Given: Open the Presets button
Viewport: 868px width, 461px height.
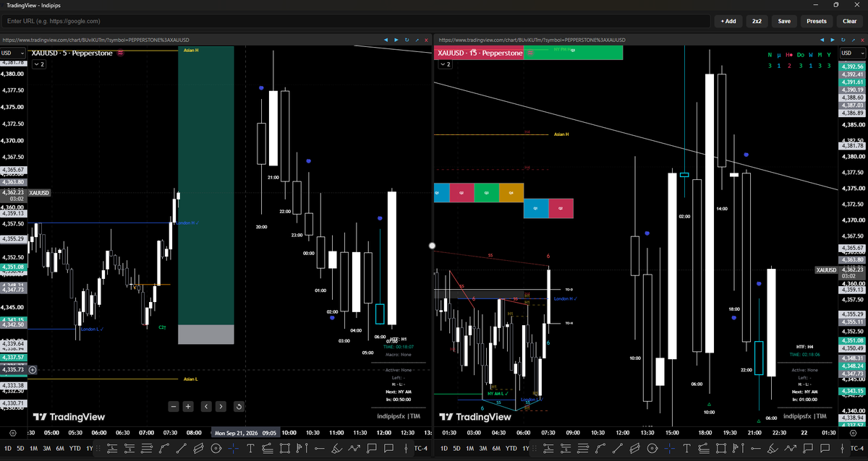Looking at the screenshot, I should [817, 21].
